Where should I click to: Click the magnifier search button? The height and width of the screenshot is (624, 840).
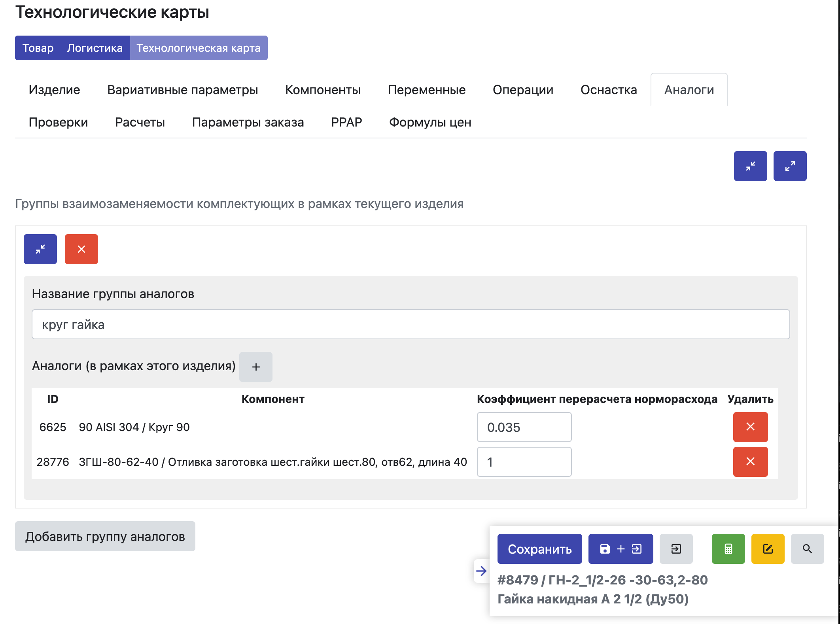[807, 549]
